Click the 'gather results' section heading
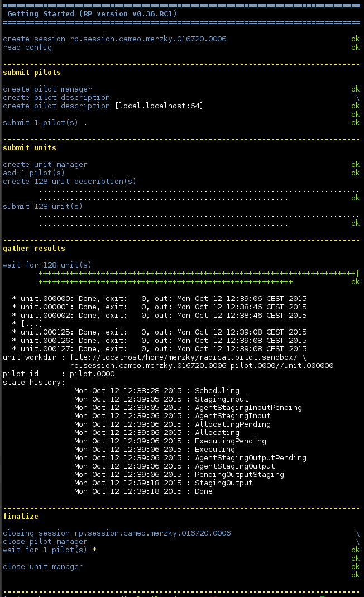 [34, 249]
